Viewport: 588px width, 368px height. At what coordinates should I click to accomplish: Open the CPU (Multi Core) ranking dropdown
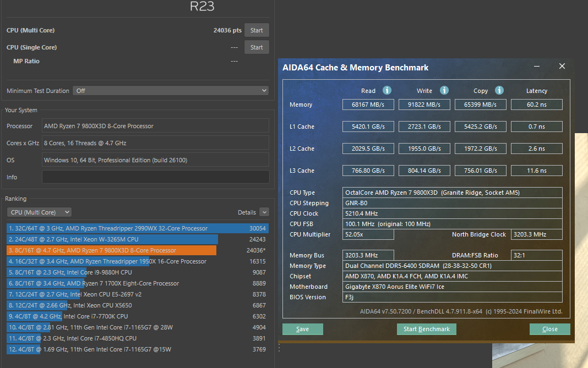pyautogui.click(x=39, y=212)
